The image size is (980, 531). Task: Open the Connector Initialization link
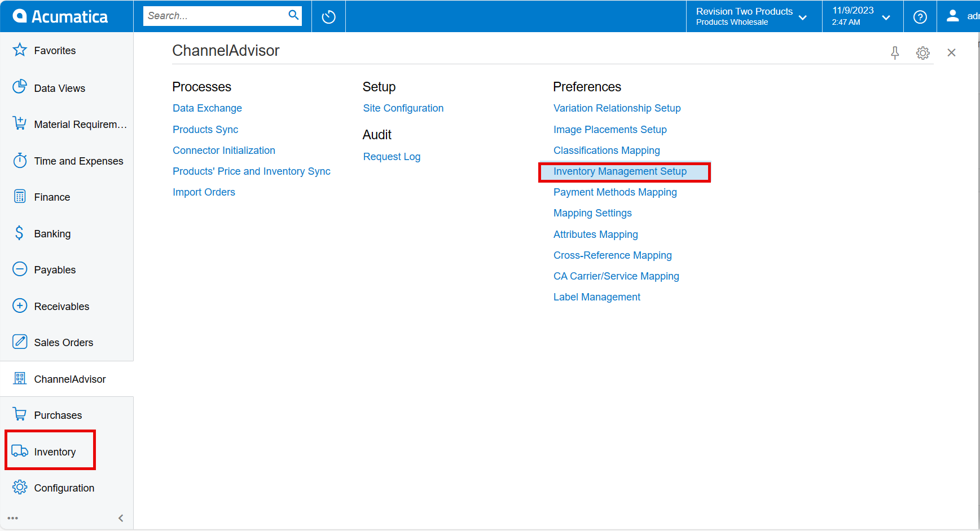224,151
